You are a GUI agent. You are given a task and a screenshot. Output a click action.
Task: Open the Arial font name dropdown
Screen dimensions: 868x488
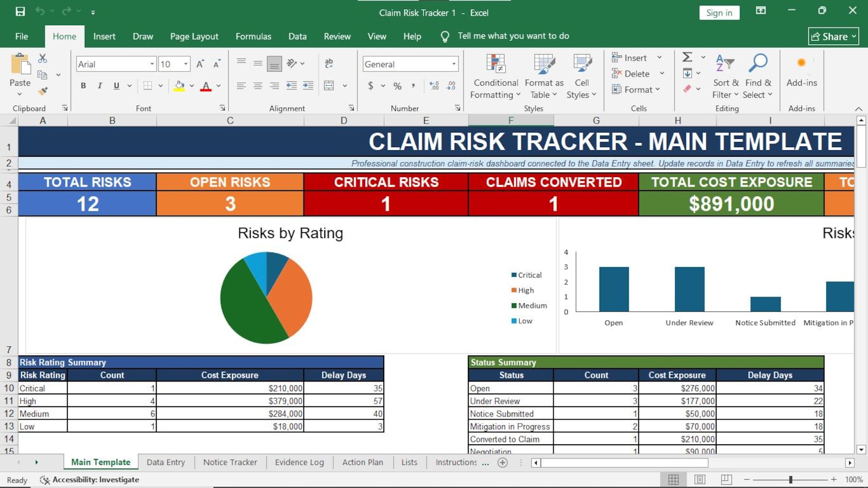(152, 64)
